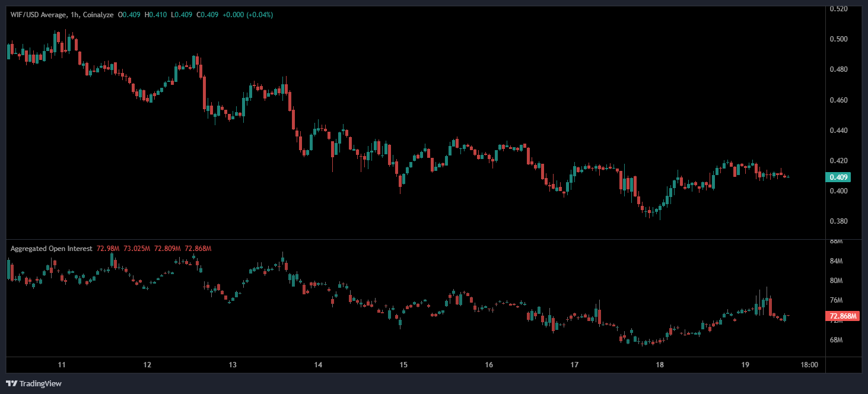
Task: Click the divider between price and open interest panes
Action: 415,239
